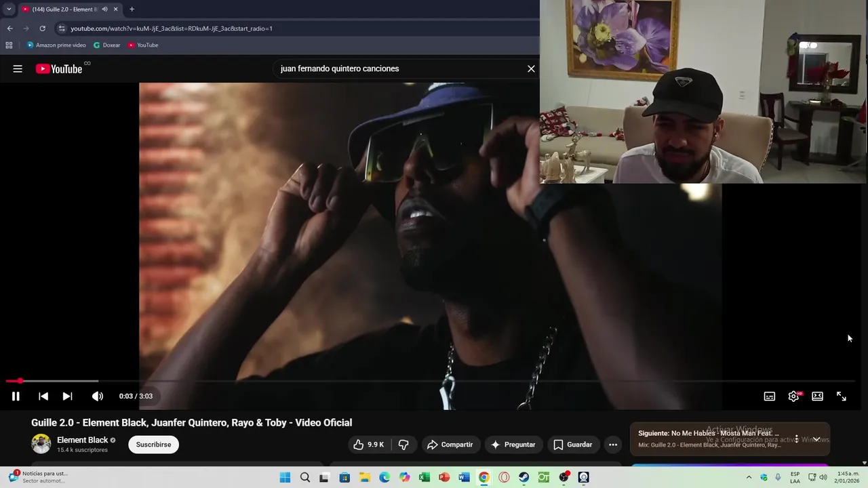Pause the playing video

16,396
